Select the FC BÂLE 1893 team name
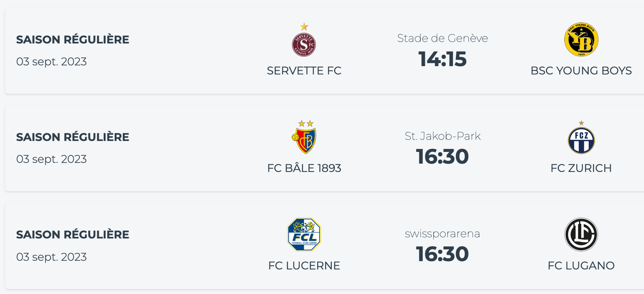The height and width of the screenshot is (294, 644). click(x=304, y=168)
